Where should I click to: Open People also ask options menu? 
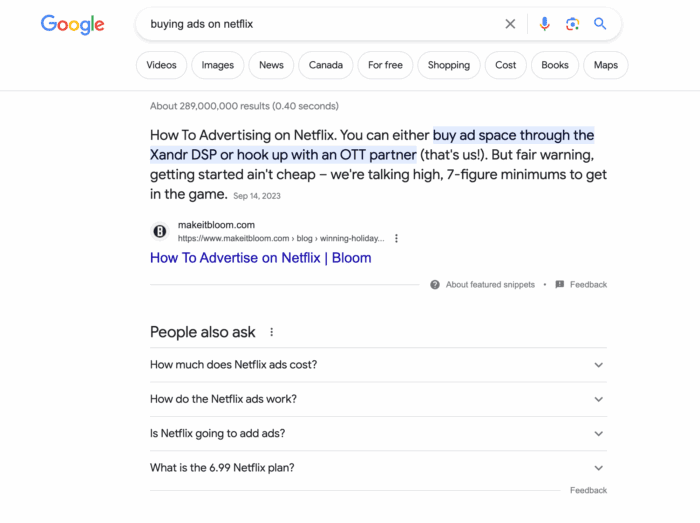pos(271,332)
